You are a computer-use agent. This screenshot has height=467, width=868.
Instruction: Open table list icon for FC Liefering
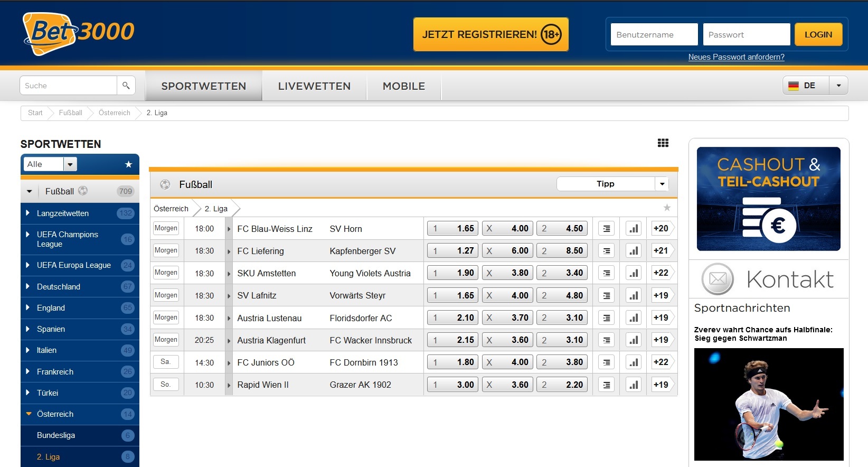click(x=606, y=251)
